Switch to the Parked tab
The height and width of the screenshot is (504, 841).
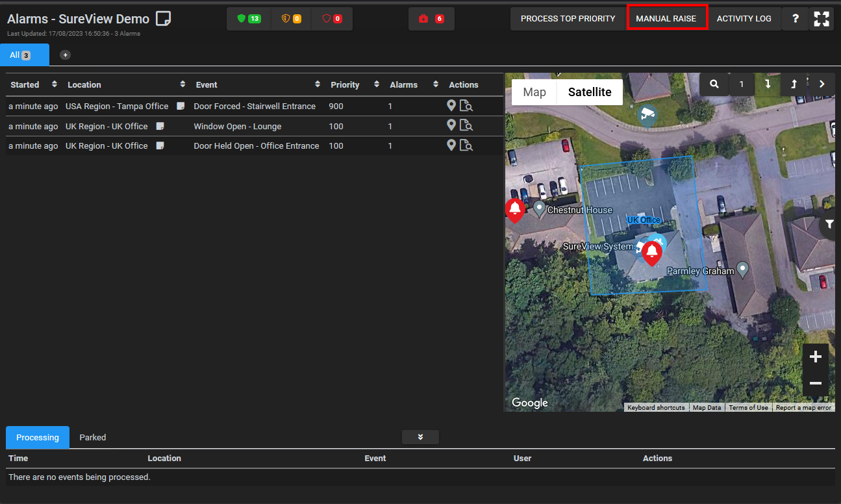[93, 437]
